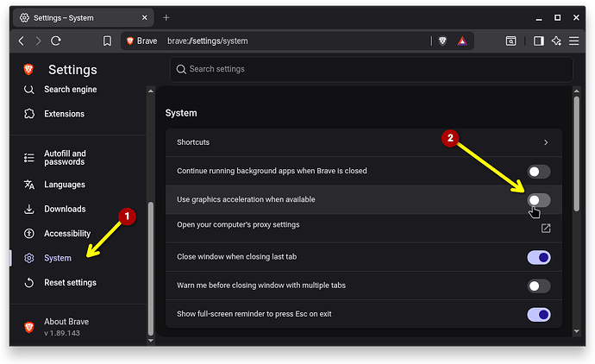Click the site info Brave shield in address bar
The width and height of the screenshot is (595, 364).
pyautogui.click(x=129, y=41)
